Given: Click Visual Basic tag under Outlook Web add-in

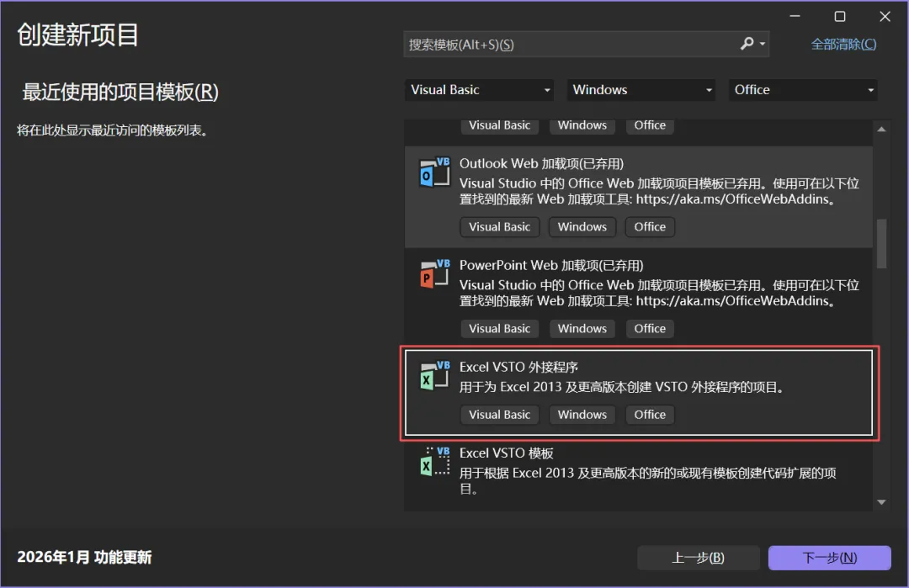Looking at the screenshot, I should (500, 227).
